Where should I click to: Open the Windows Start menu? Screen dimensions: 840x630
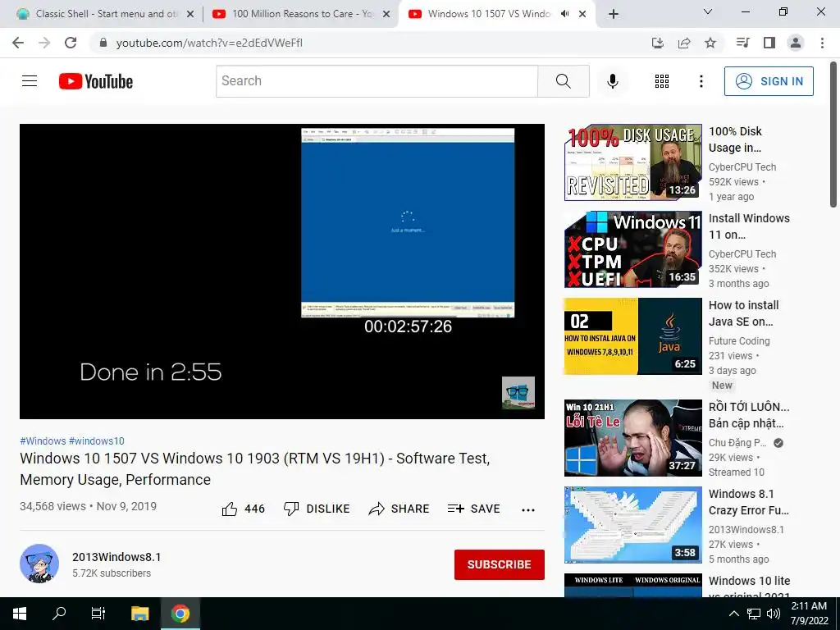point(20,614)
